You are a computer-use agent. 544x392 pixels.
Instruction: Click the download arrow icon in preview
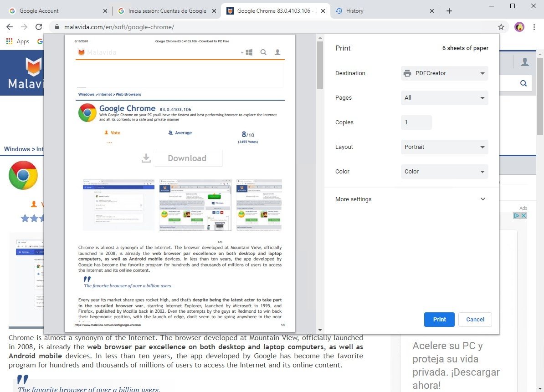(146, 158)
